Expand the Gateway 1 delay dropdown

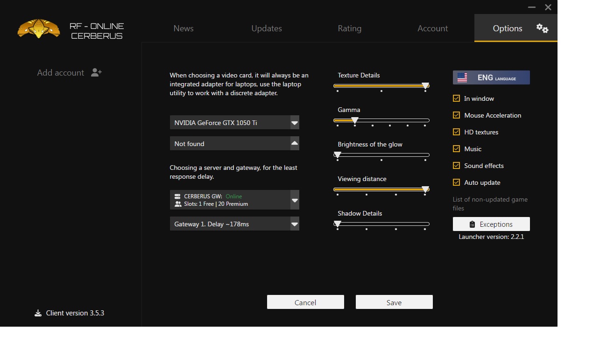295,224
